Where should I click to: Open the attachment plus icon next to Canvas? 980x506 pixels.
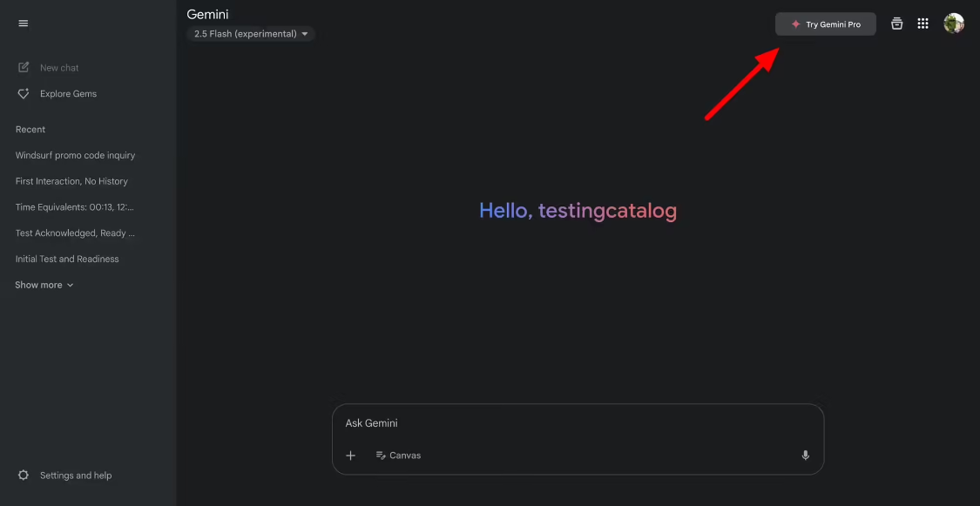pos(351,455)
